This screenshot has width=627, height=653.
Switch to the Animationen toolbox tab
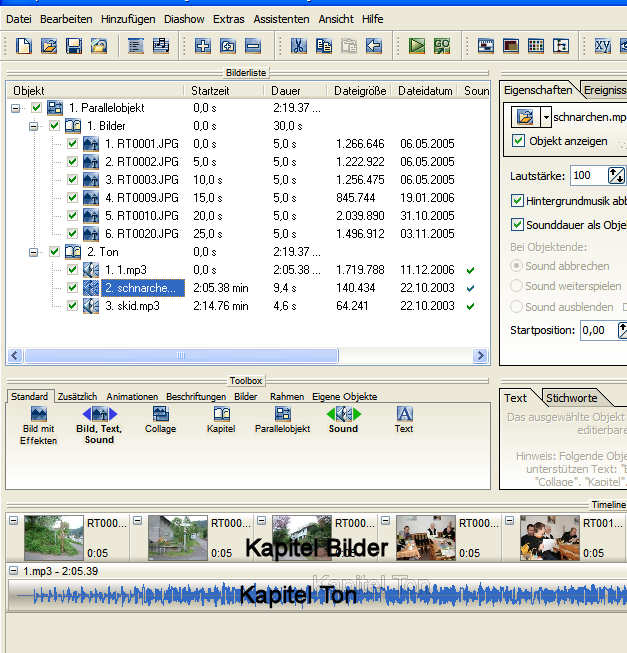click(x=132, y=397)
